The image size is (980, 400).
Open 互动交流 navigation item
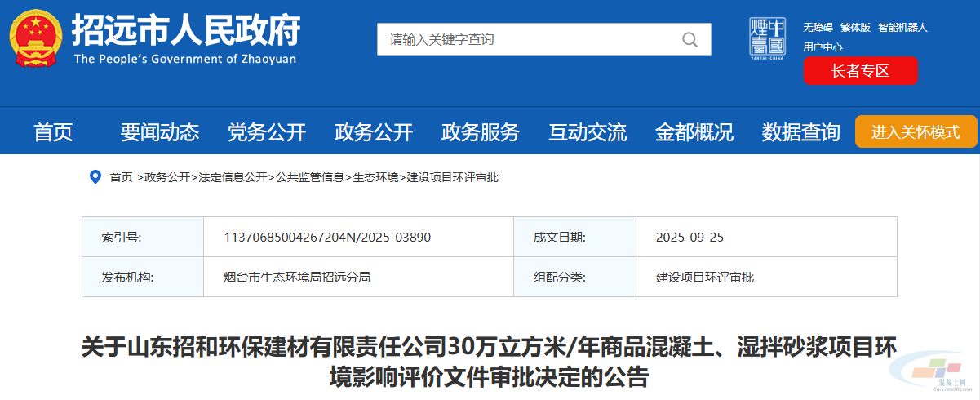pyautogui.click(x=588, y=131)
